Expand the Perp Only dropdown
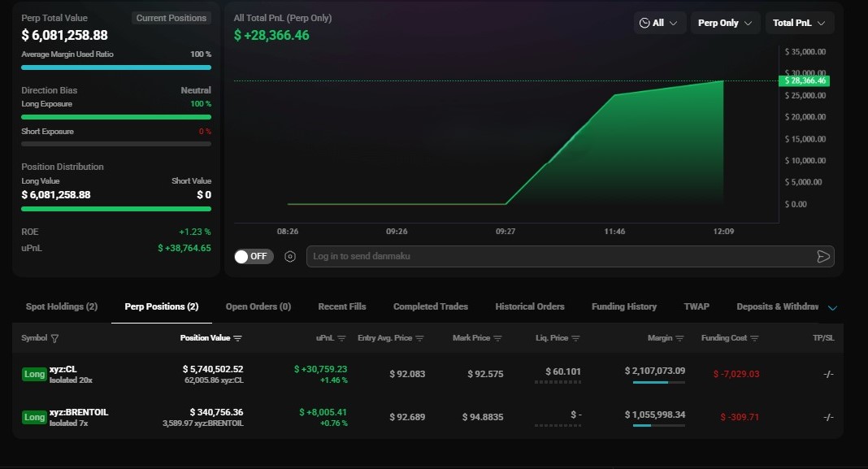Image resolution: width=868 pixels, height=469 pixels. 725,23
